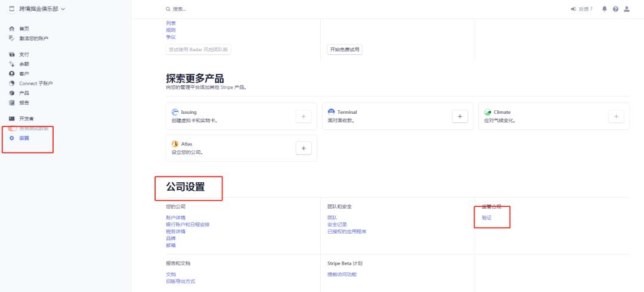Click the 创建虚拟卡和实物卡。 description text

194,121
